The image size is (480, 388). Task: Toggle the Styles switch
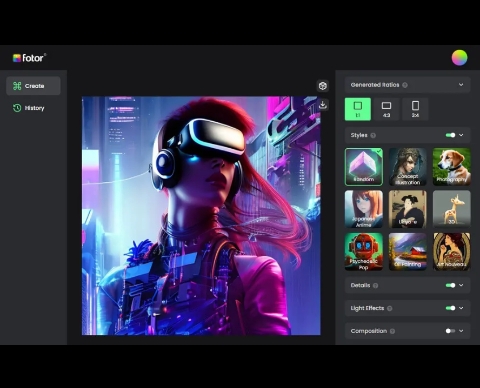click(x=450, y=135)
